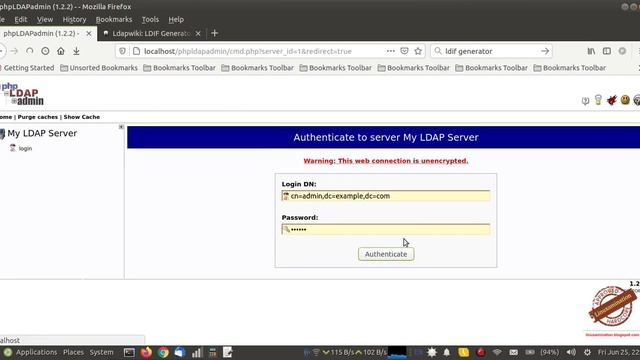Click the Save to Pocket icon

point(404,51)
